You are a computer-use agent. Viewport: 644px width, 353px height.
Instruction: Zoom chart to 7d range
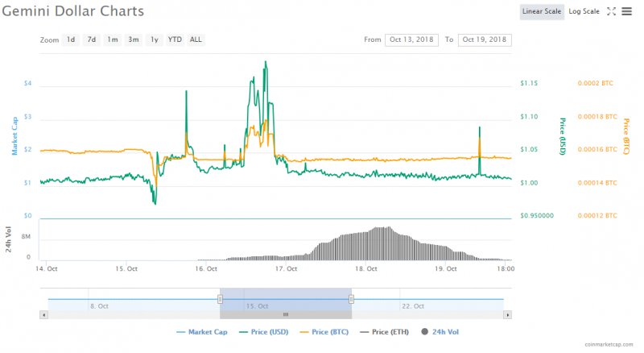(x=92, y=39)
